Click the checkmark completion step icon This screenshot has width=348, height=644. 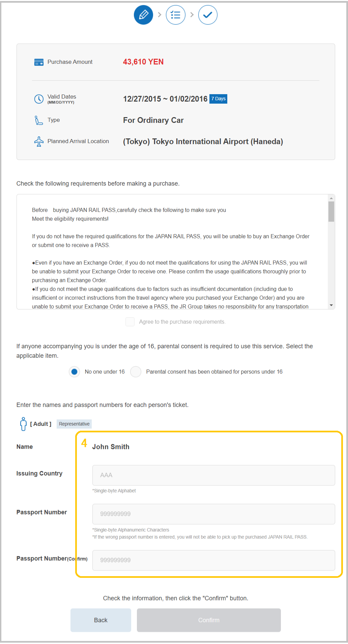pyautogui.click(x=208, y=15)
